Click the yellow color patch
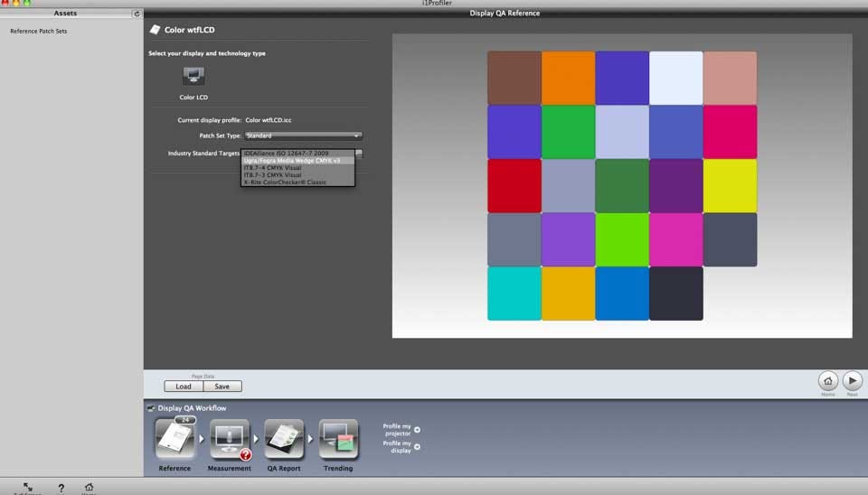This screenshot has height=495, width=868. [731, 186]
